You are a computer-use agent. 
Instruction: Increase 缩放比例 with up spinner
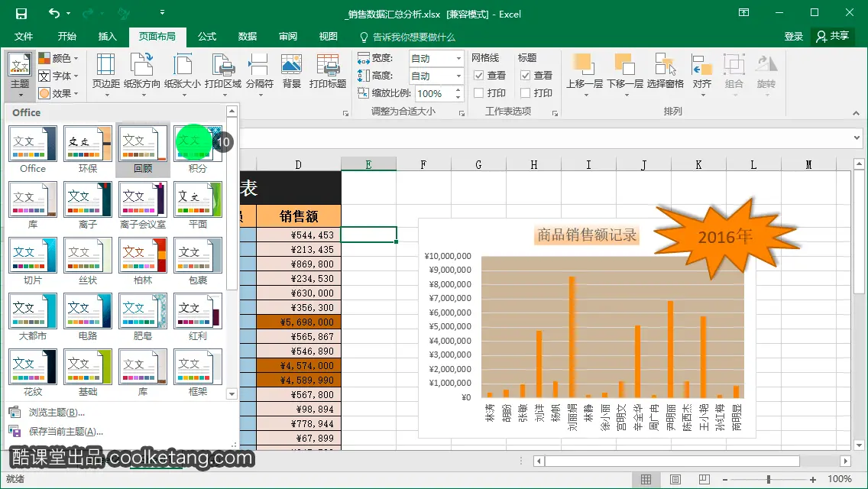coord(458,89)
